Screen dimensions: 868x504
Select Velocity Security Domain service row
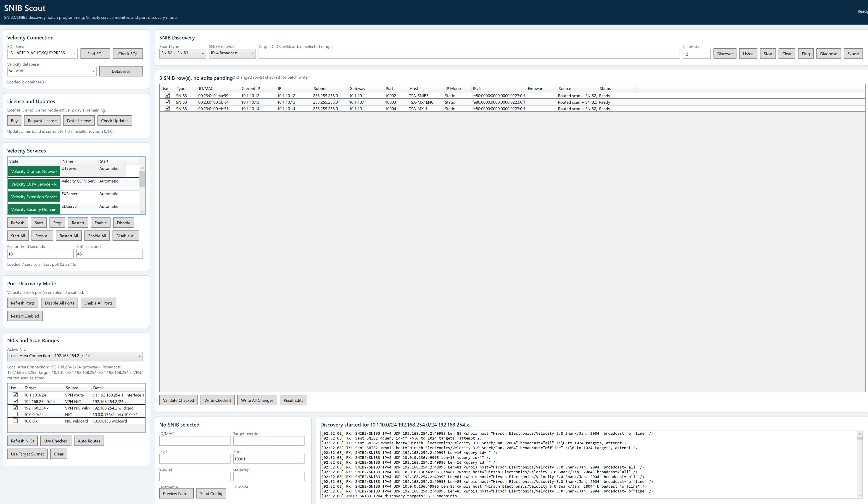point(73,209)
